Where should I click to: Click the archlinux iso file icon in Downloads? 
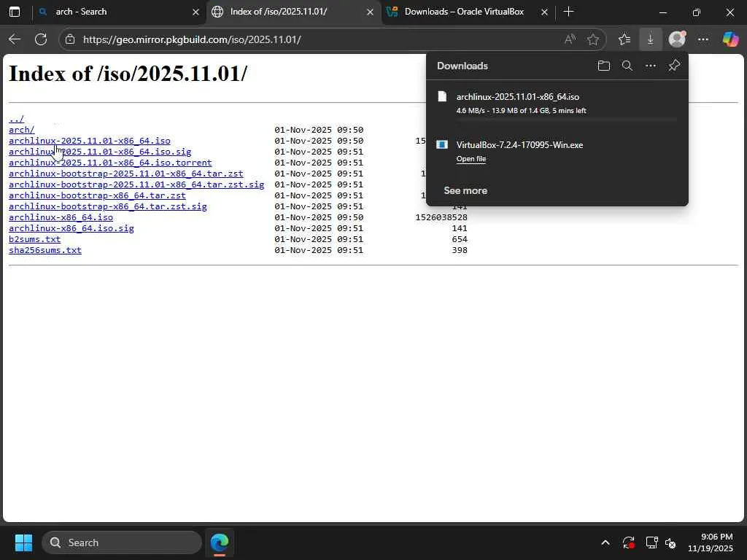442,97
